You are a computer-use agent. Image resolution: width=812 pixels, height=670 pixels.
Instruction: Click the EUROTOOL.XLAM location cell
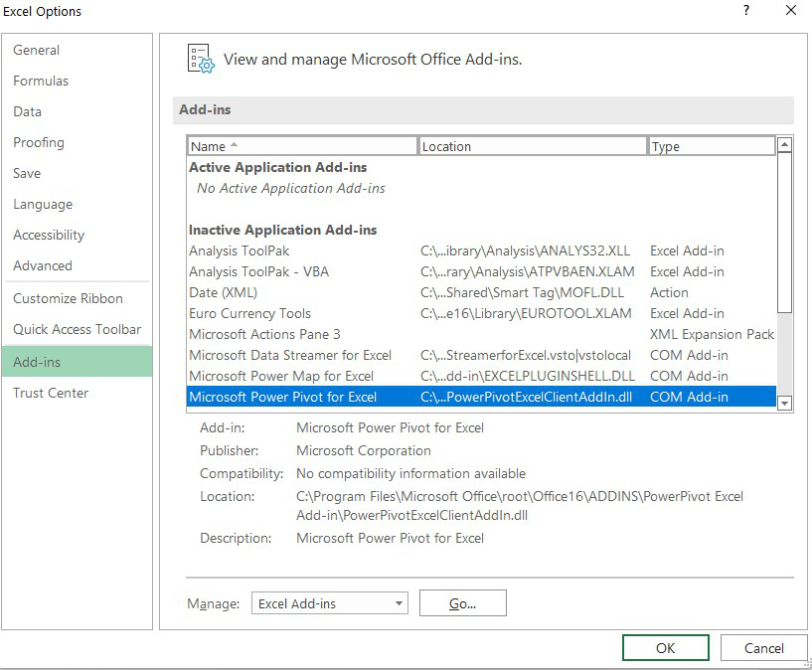pyautogui.click(x=526, y=314)
